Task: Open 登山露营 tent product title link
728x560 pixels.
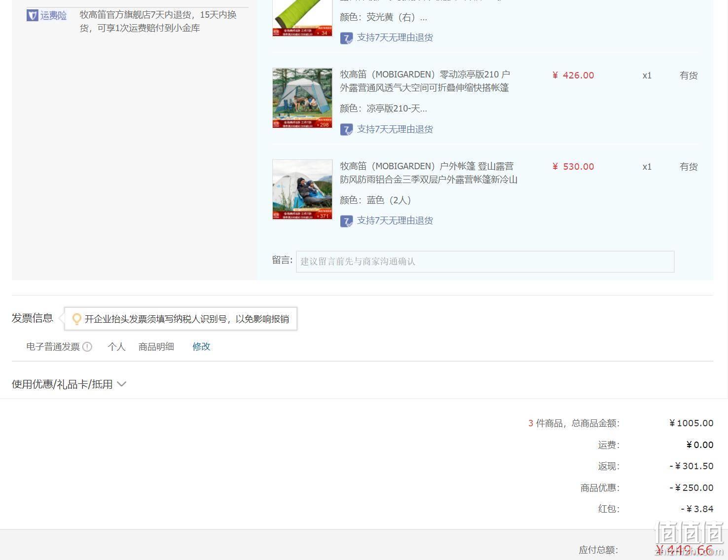Action: tap(429, 173)
